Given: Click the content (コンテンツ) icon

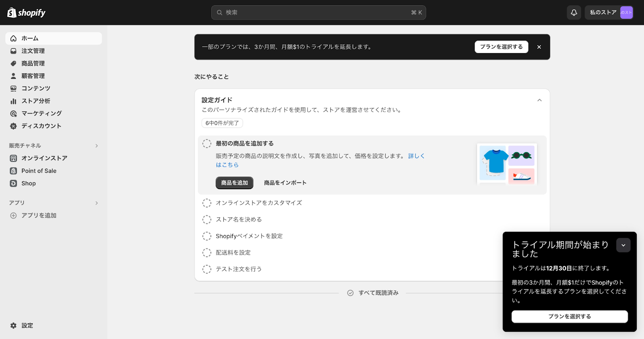Looking at the screenshot, I should point(13,88).
